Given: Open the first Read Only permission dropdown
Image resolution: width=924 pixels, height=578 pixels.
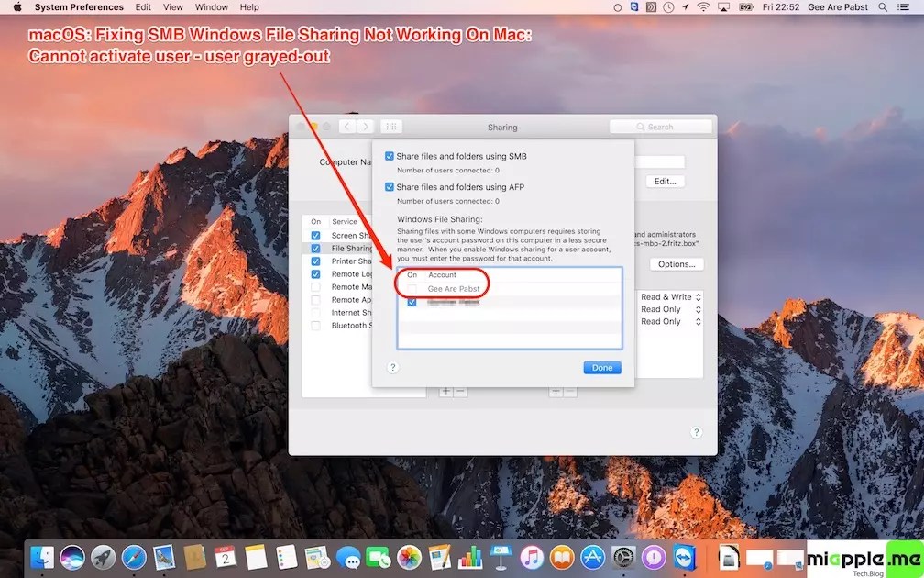Looking at the screenshot, I should 670,309.
